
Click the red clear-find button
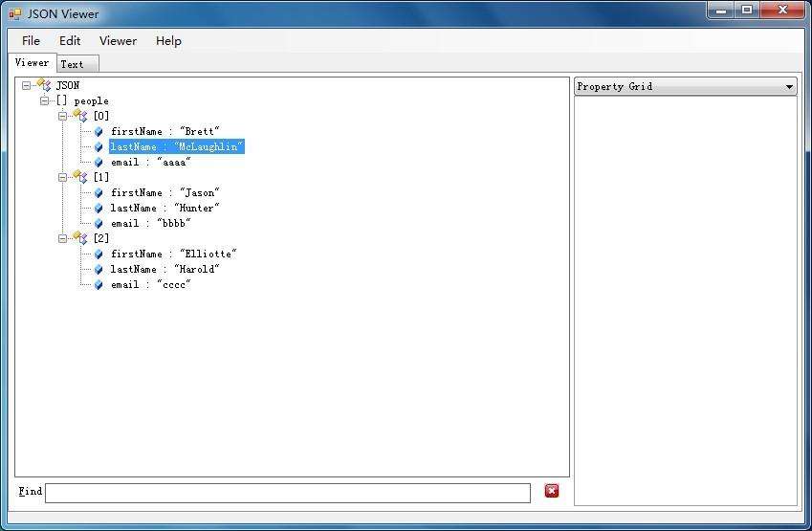click(x=552, y=491)
